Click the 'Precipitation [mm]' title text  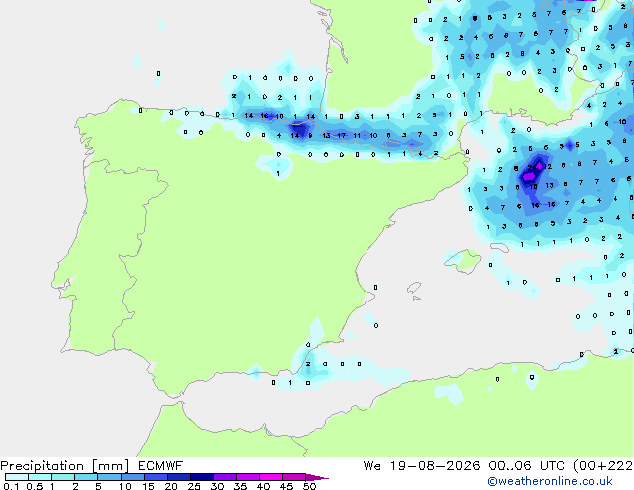coord(64,466)
